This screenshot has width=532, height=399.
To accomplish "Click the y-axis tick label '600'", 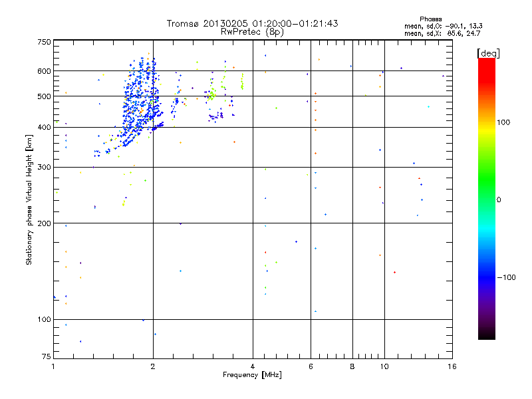I will (44, 71).
